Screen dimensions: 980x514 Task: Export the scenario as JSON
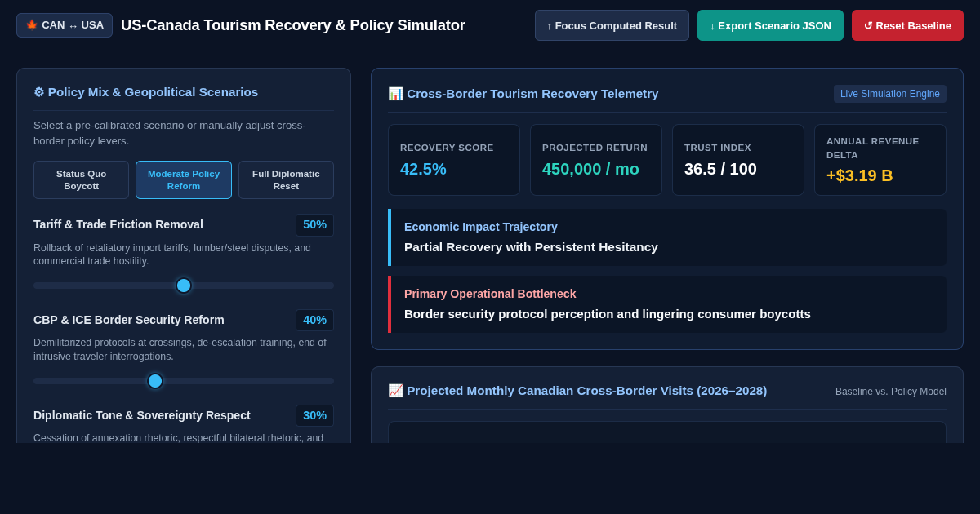[x=770, y=25]
